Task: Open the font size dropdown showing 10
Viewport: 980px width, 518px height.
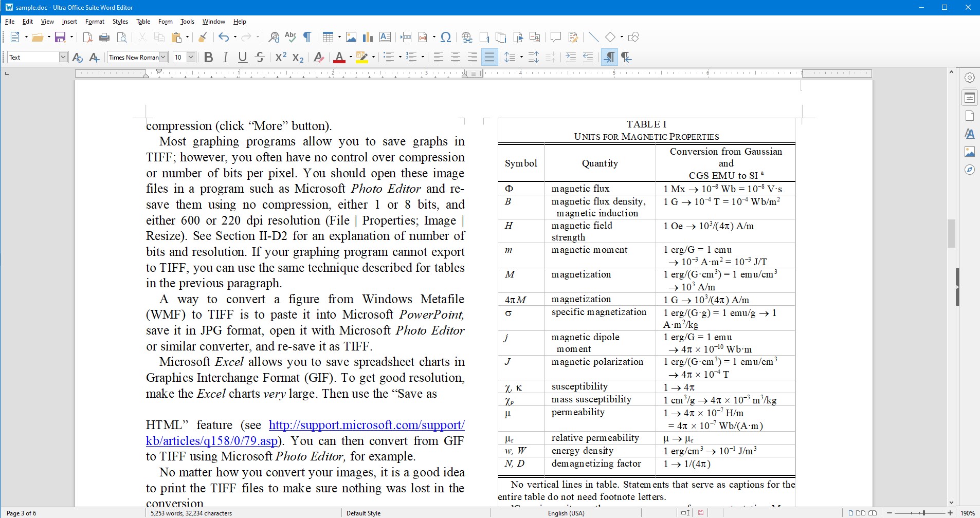Action: coord(191,57)
